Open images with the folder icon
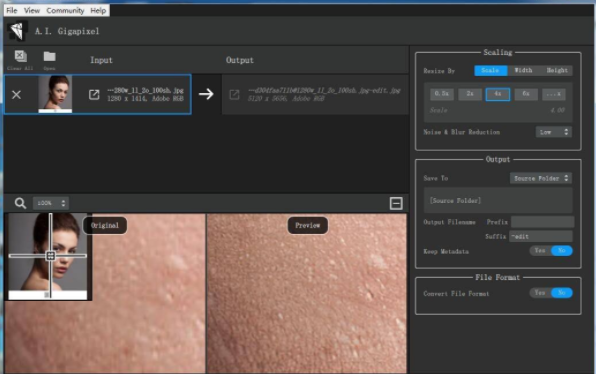This screenshot has height=374, width=596. (49, 56)
